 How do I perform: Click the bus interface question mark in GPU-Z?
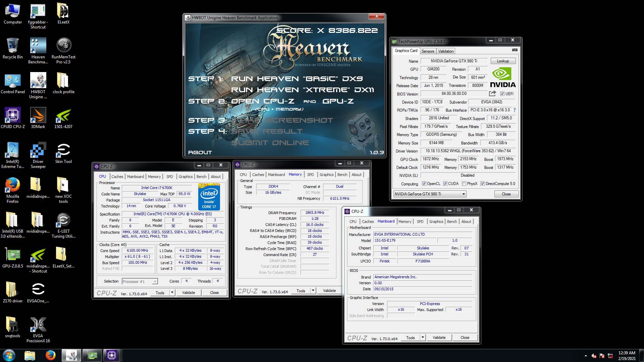[x=514, y=110]
